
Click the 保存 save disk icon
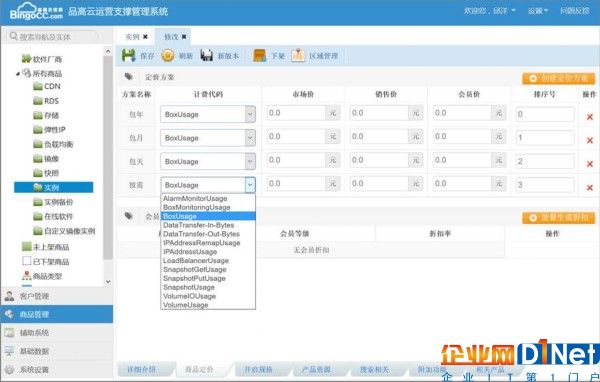[x=129, y=56]
